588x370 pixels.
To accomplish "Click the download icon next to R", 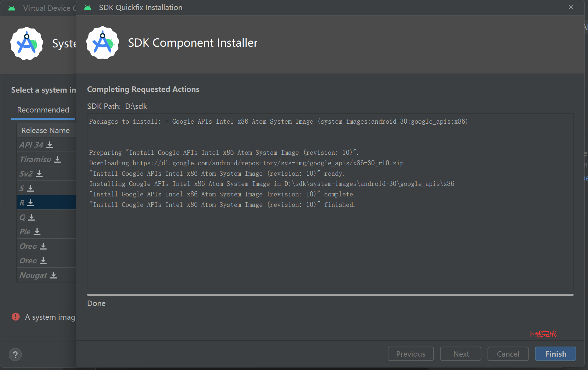I will coord(31,203).
